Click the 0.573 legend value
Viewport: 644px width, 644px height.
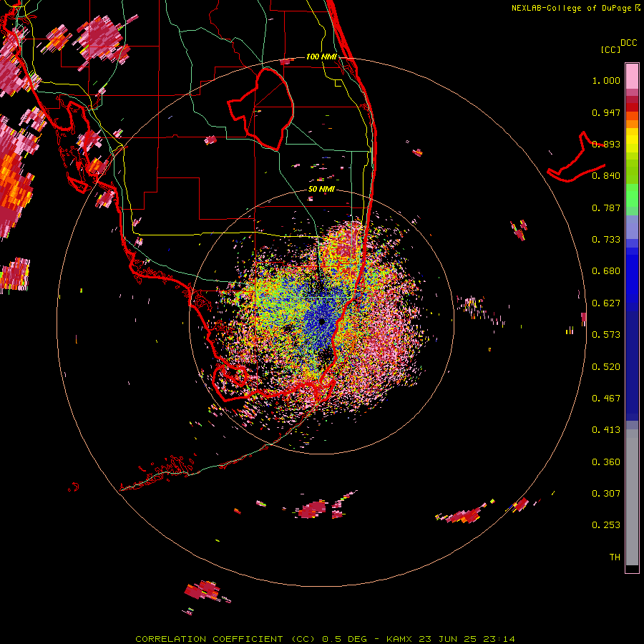click(606, 335)
